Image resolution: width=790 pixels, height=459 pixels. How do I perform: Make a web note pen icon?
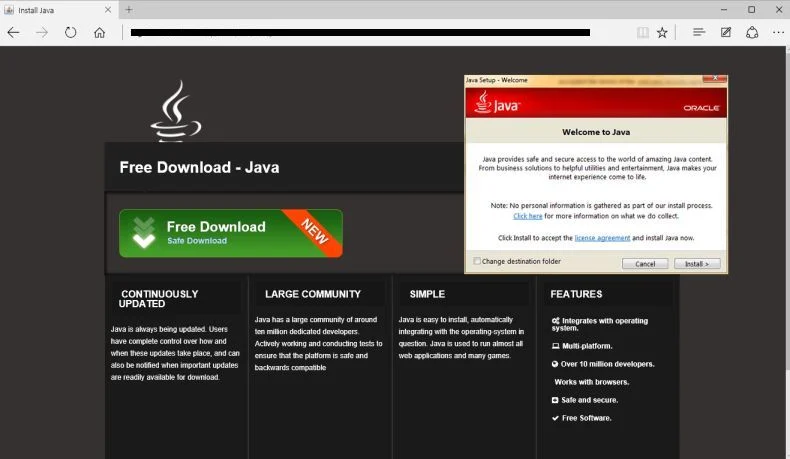726,32
